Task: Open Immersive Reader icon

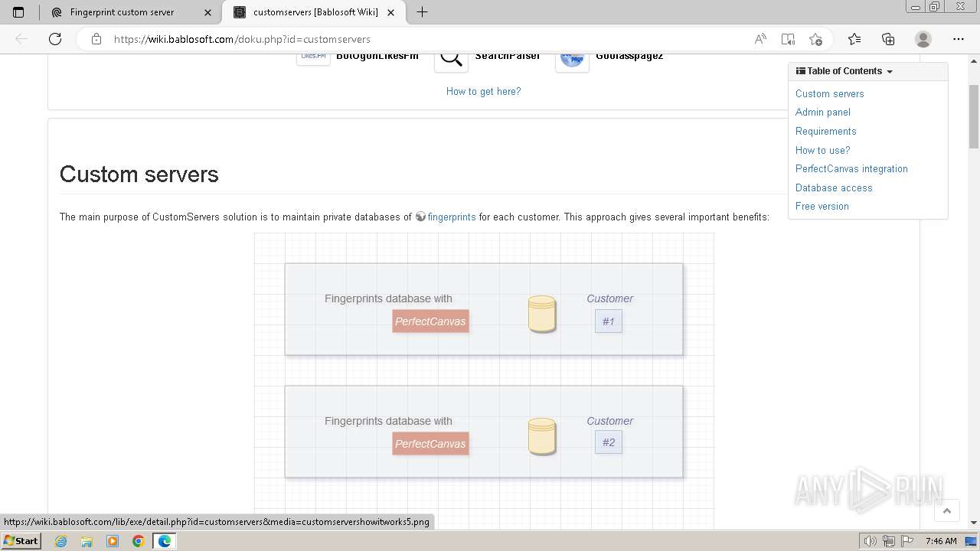Action: pyautogui.click(x=788, y=39)
